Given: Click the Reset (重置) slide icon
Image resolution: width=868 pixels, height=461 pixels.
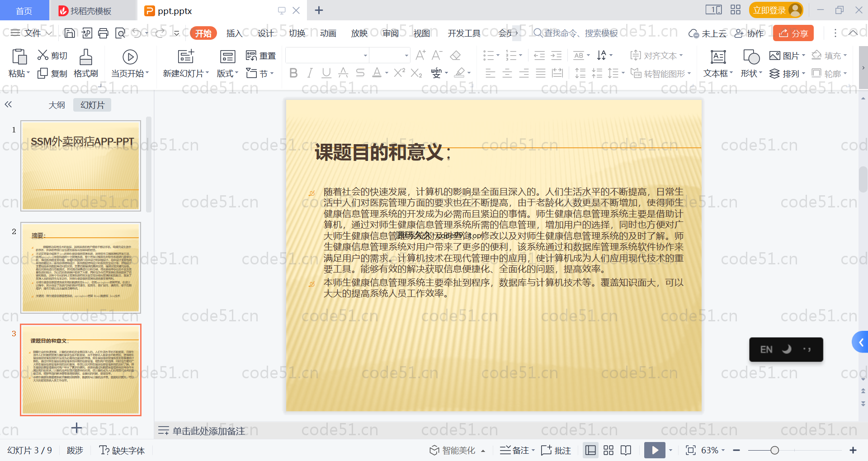Looking at the screenshot, I should click(261, 56).
